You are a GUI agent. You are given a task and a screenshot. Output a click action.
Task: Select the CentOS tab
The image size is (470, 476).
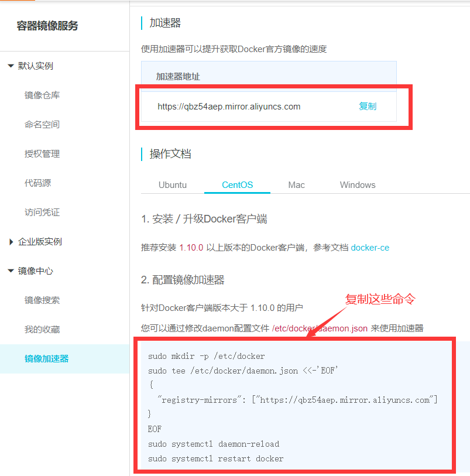237,185
